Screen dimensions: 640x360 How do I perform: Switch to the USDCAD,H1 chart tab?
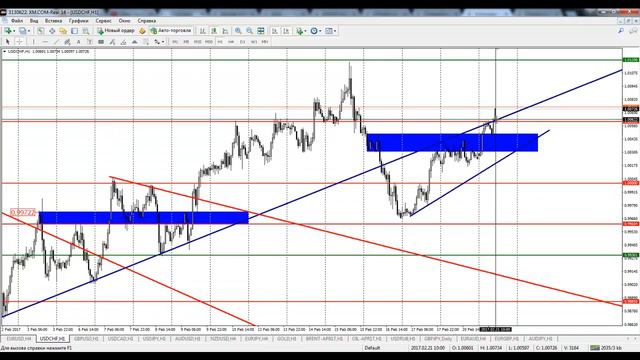pos(120,339)
